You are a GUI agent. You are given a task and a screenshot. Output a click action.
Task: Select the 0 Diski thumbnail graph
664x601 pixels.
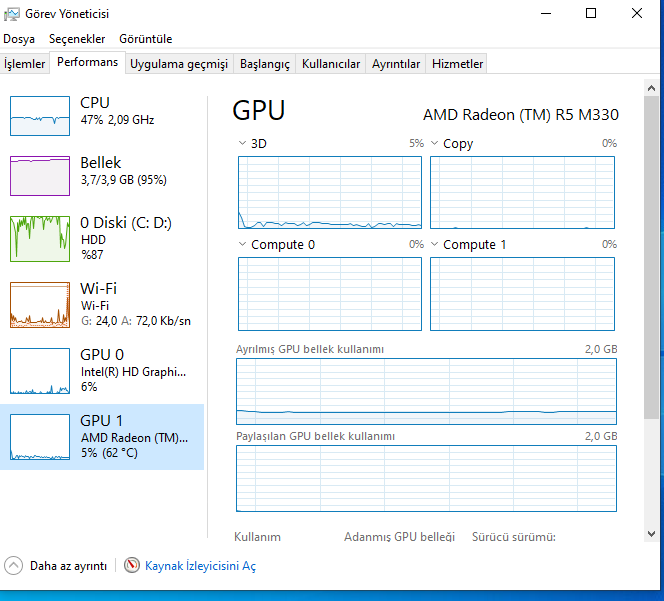click(x=40, y=239)
